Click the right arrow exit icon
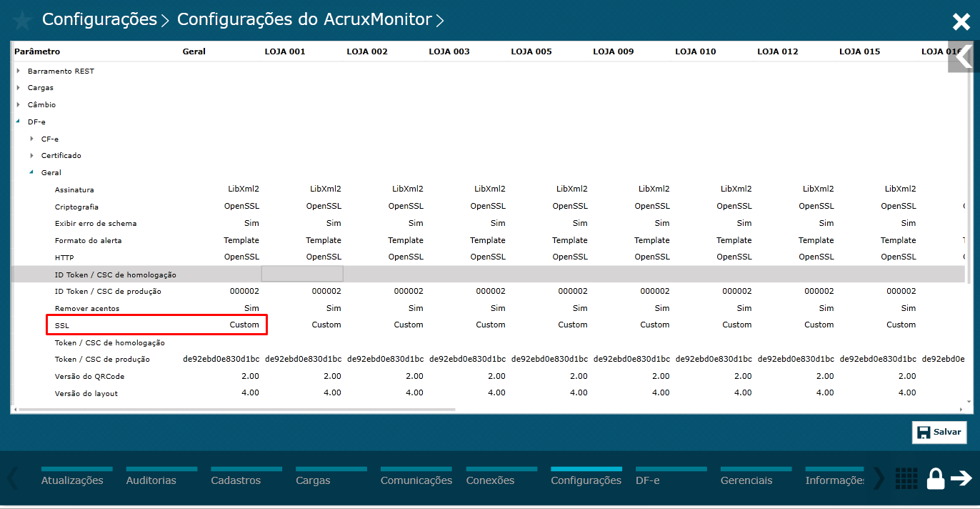Viewport: 980px width, 509px height. [x=961, y=479]
